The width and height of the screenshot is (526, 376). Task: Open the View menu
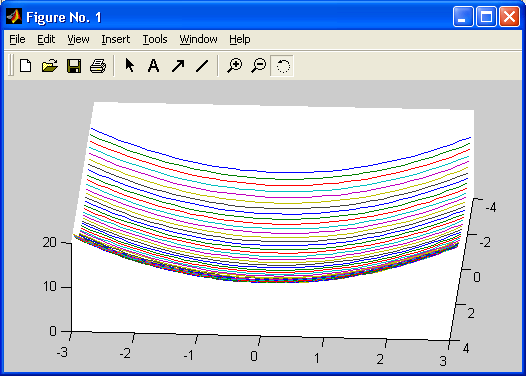coord(78,40)
